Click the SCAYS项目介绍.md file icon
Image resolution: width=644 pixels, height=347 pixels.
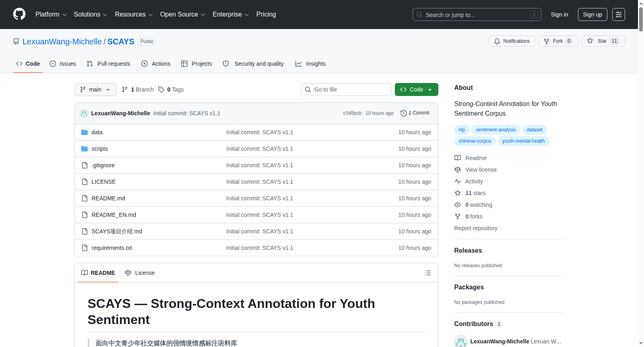pyautogui.click(x=85, y=231)
